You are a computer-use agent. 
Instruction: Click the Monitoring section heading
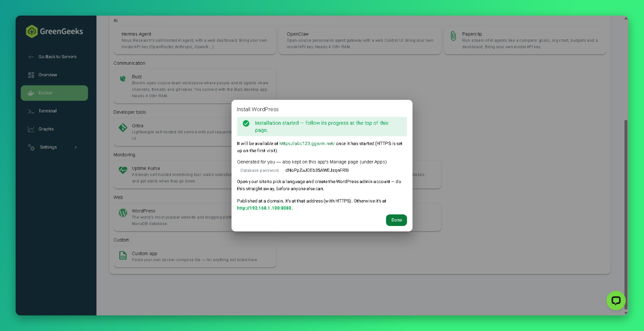(124, 155)
